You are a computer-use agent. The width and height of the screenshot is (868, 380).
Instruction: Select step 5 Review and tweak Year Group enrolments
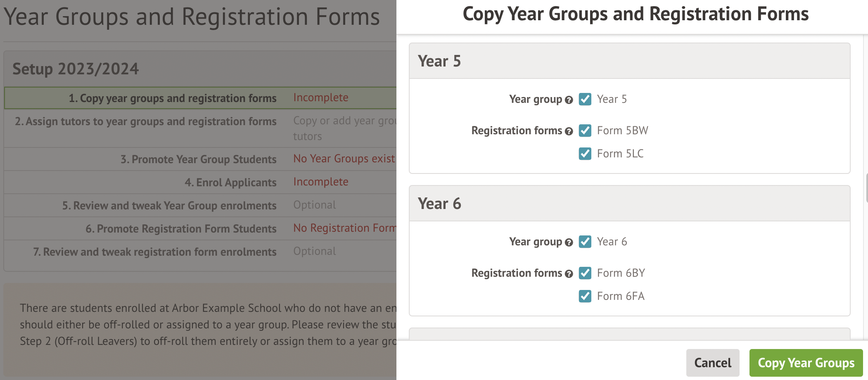tap(169, 206)
